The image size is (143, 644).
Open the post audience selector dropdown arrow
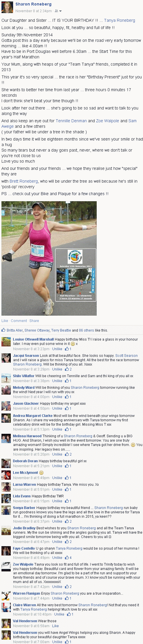[60, 11]
